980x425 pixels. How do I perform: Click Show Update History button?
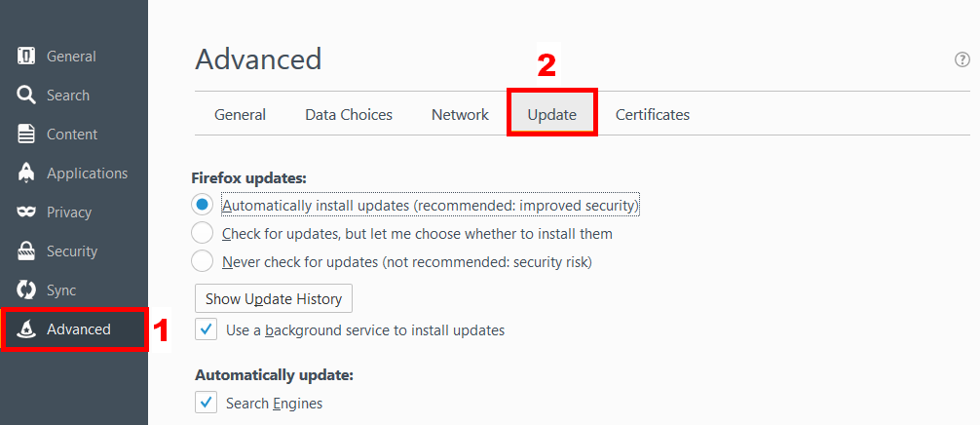click(274, 298)
